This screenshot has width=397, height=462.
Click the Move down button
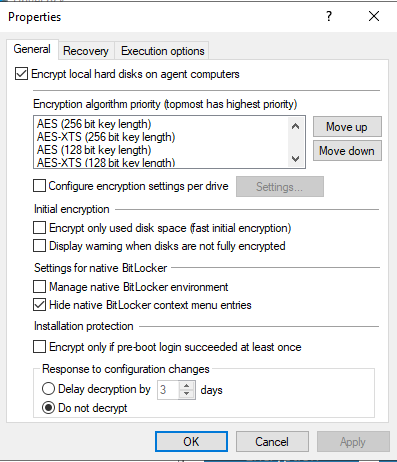[x=347, y=151]
